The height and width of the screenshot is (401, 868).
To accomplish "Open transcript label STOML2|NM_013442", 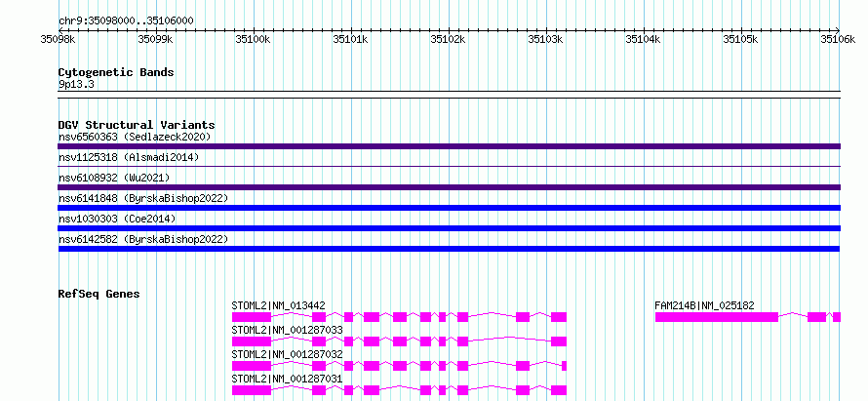I will point(279,305).
